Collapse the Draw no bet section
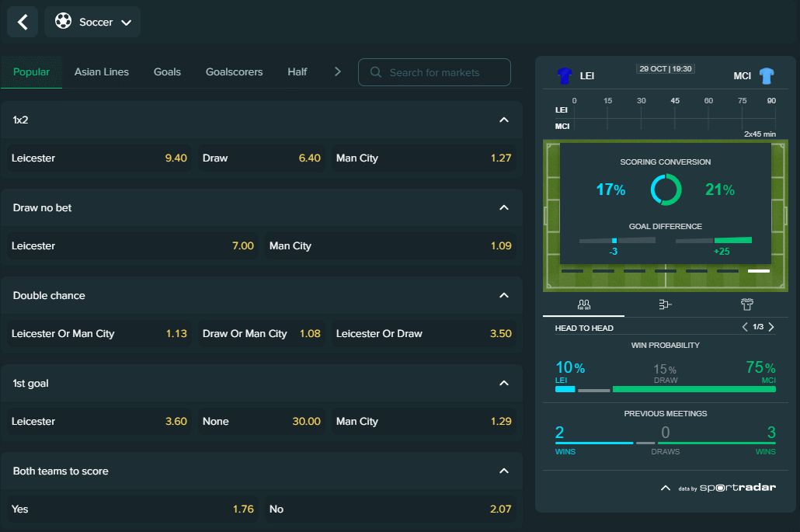Screen dimensions: 800x532 [x=504, y=207]
